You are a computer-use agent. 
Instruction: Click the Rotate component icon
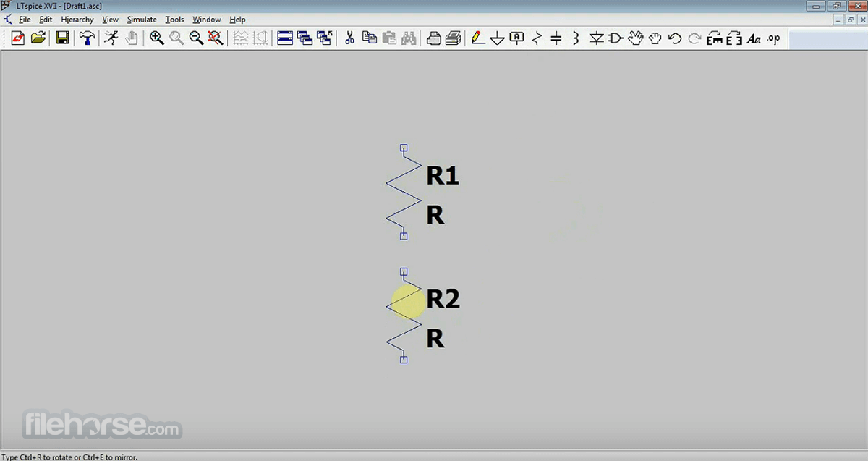(x=715, y=38)
